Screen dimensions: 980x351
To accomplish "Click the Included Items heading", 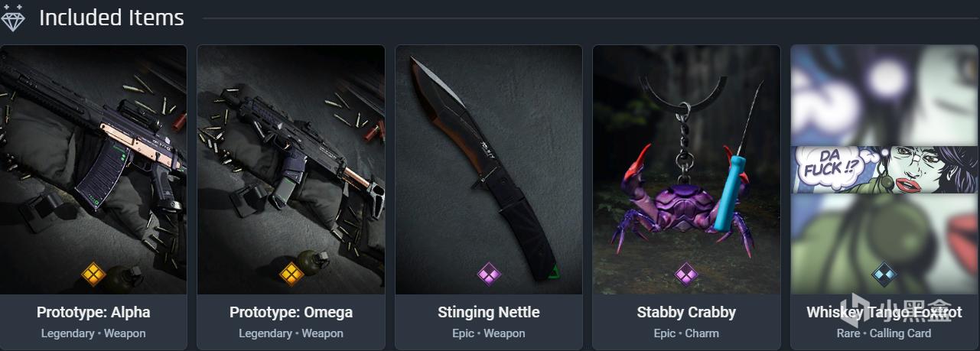I will 112,18.
